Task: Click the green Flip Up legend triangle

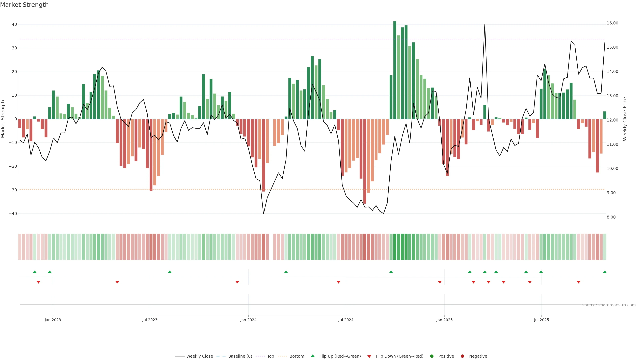Action: pyautogui.click(x=312, y=356)
